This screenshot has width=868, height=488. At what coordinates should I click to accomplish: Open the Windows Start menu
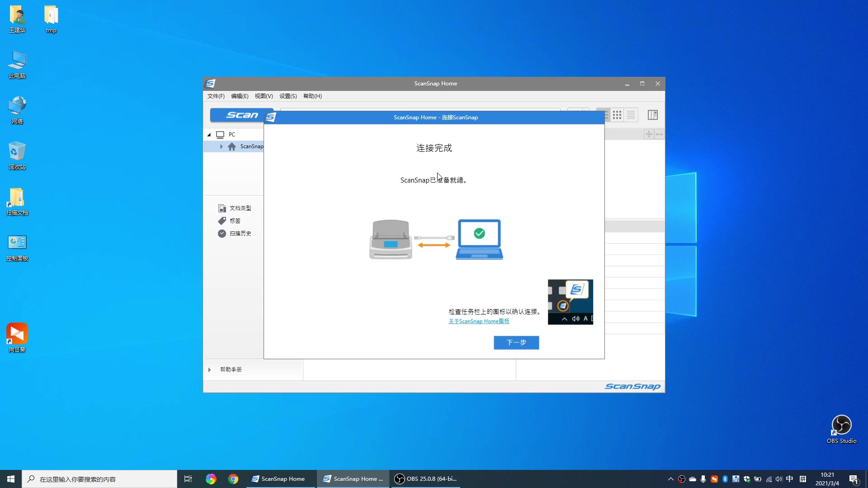(11, 479)
